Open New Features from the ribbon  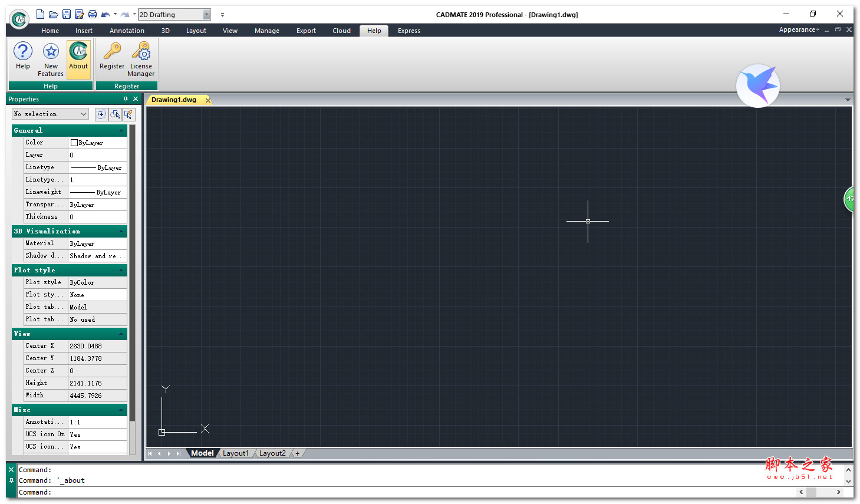[x=51, y=59]
